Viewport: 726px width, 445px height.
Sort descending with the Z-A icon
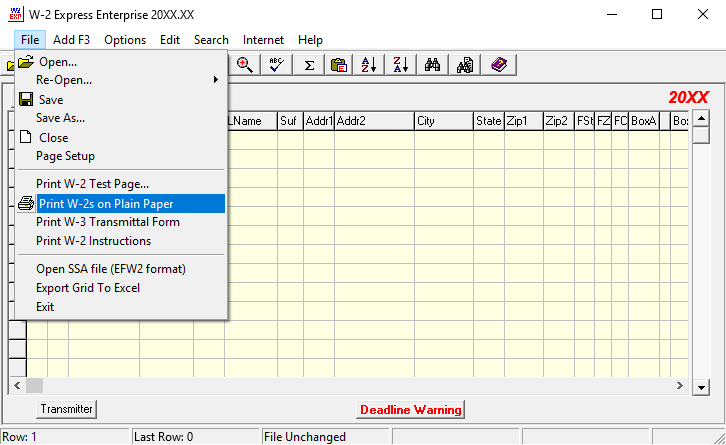(400, 65)
